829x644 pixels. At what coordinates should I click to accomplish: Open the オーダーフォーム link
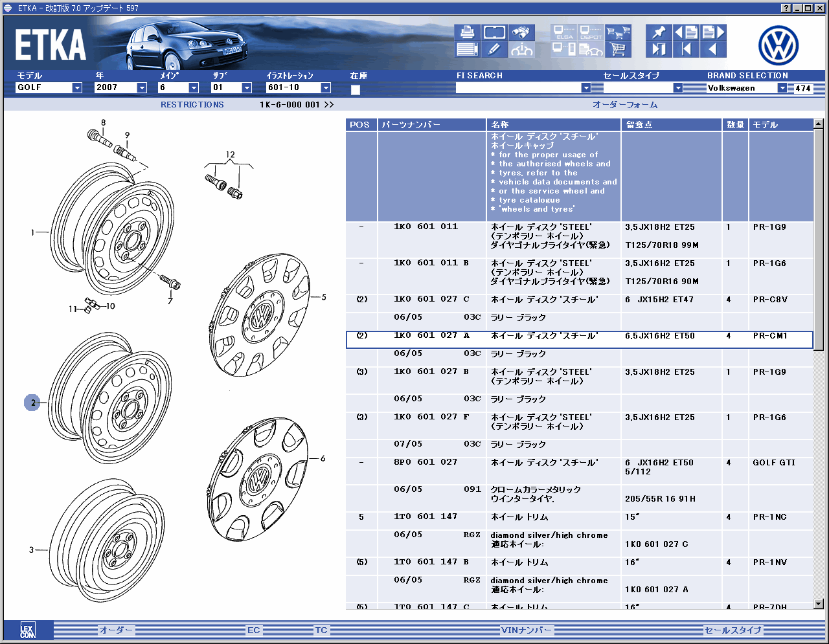[x=625, y=105]
